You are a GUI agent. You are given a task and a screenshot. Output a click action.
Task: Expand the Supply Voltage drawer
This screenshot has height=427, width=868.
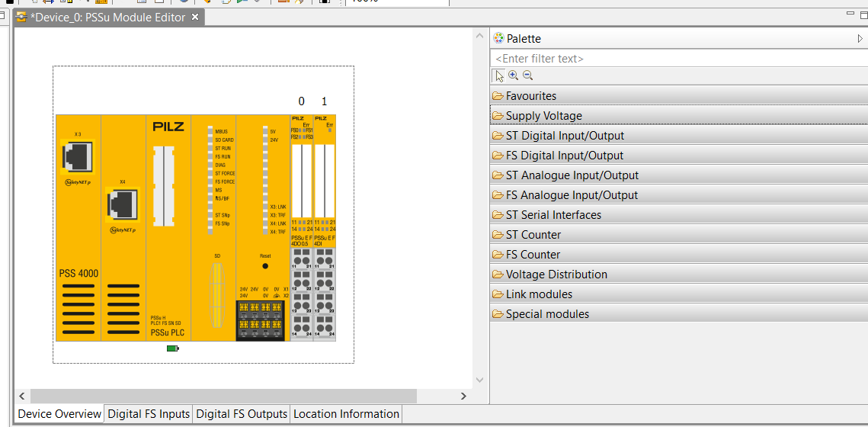click(x=679, y=116)
